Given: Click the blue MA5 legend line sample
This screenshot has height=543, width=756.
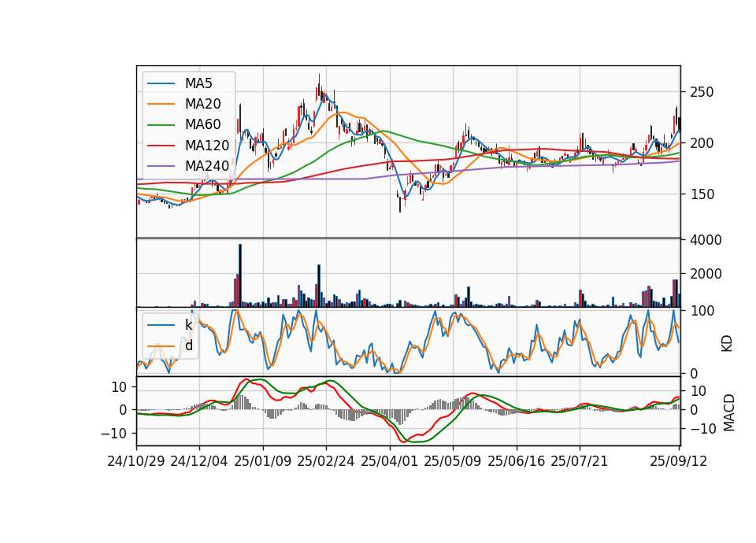Looking at the screenshot, I should [x=161, y=83].
